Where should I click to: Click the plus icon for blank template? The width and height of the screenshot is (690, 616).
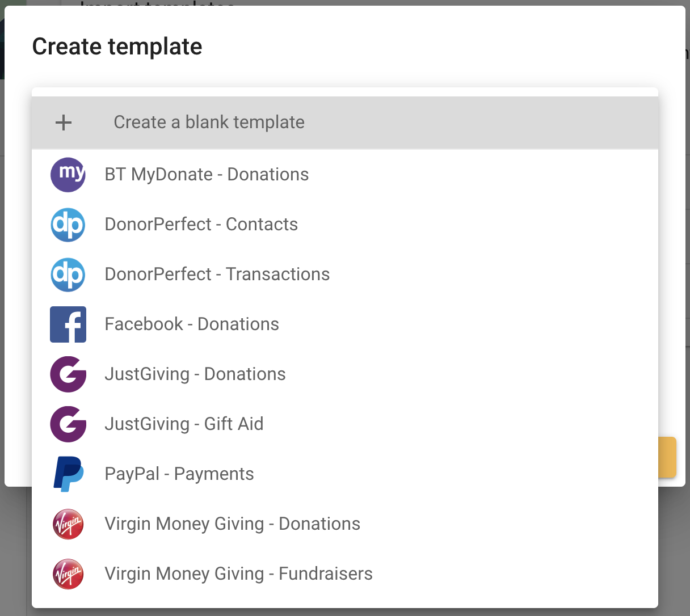click(63, 122)
